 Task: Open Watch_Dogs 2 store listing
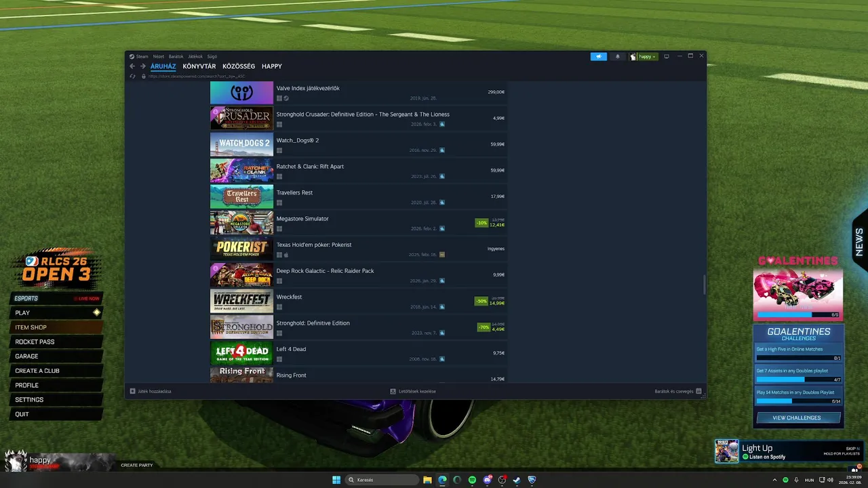(x=359, y=144)
